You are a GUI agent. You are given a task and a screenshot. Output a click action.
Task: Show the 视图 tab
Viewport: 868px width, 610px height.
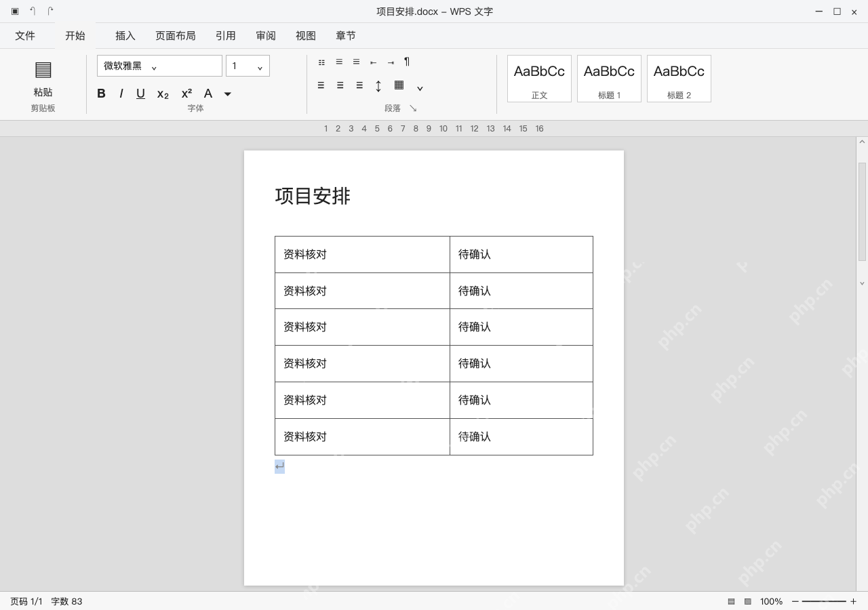pyautogui.click(x=306, y=36)
